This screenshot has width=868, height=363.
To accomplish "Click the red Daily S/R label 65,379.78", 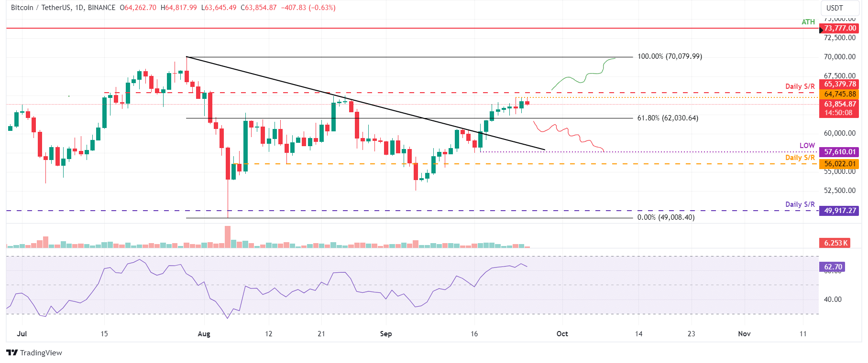I will (x=839, y=84).
